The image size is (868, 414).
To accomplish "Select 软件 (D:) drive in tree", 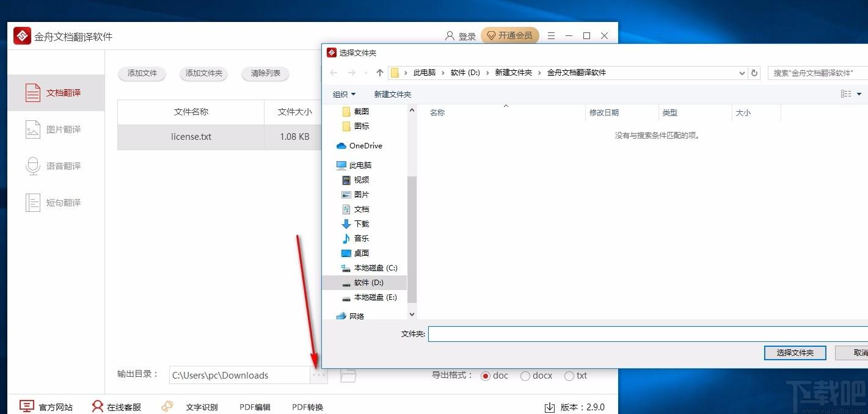I will tap(364, 282).
